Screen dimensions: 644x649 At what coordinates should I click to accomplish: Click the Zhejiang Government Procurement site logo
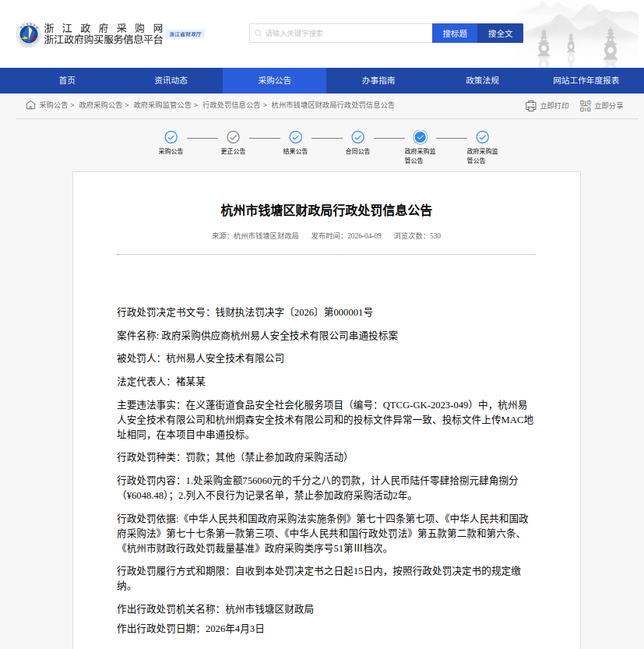[x=29, y=34]
